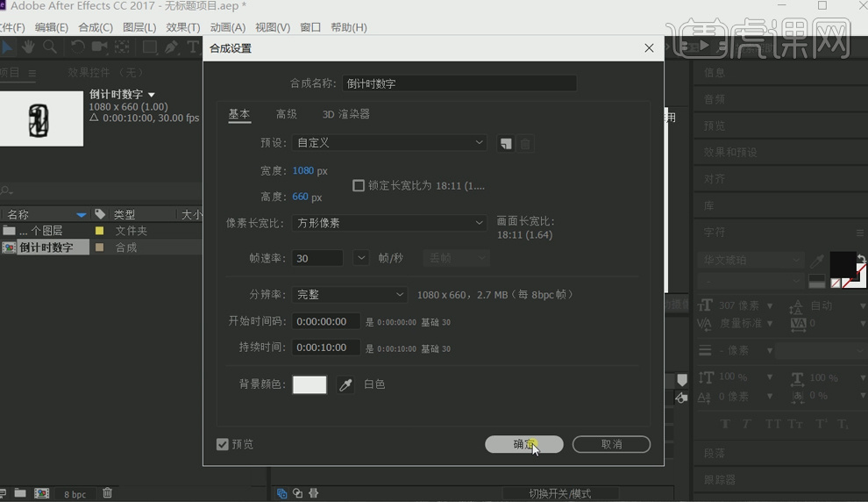This screenshot has width=868, height=502.
Task: Toggle Small Caps Tt text style
Action: tap(795, 424)
